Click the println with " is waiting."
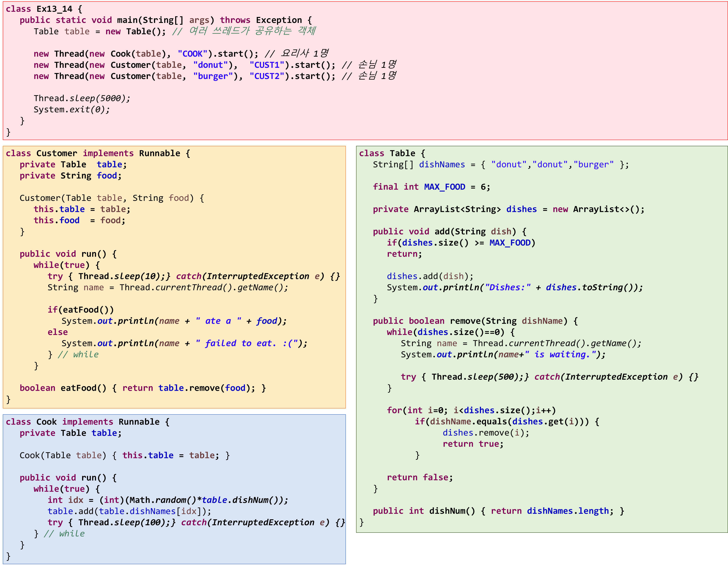Image resolution: width=728 pixels, height=567 pixels. pos(503,354)
